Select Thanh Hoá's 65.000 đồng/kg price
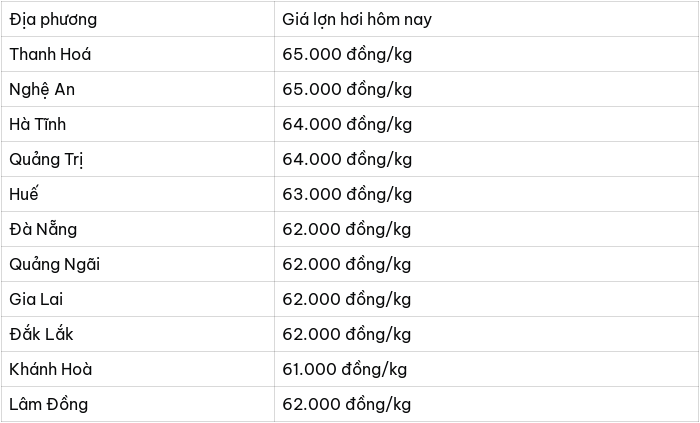The width and height of the screenshot is (700, 423). click(x=347, y=54)
